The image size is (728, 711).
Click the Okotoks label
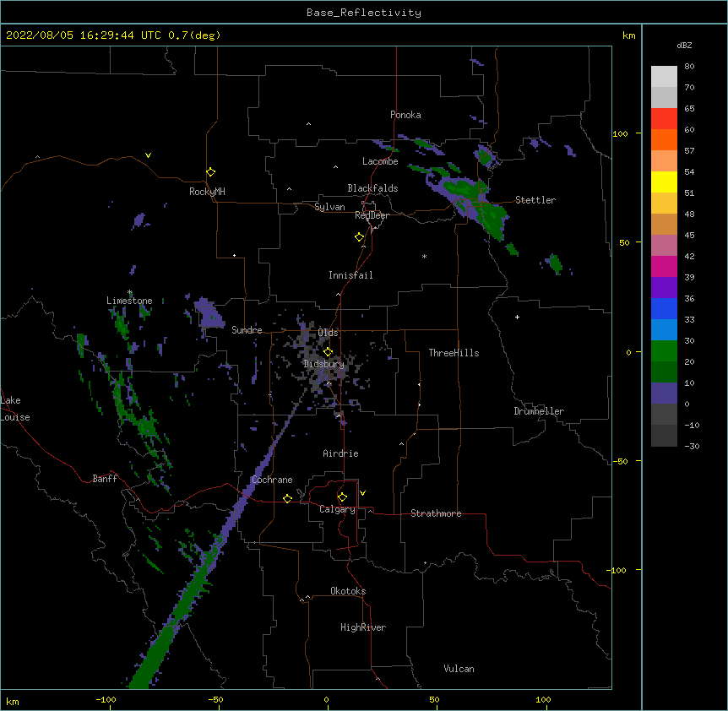(x=348, y=591)
